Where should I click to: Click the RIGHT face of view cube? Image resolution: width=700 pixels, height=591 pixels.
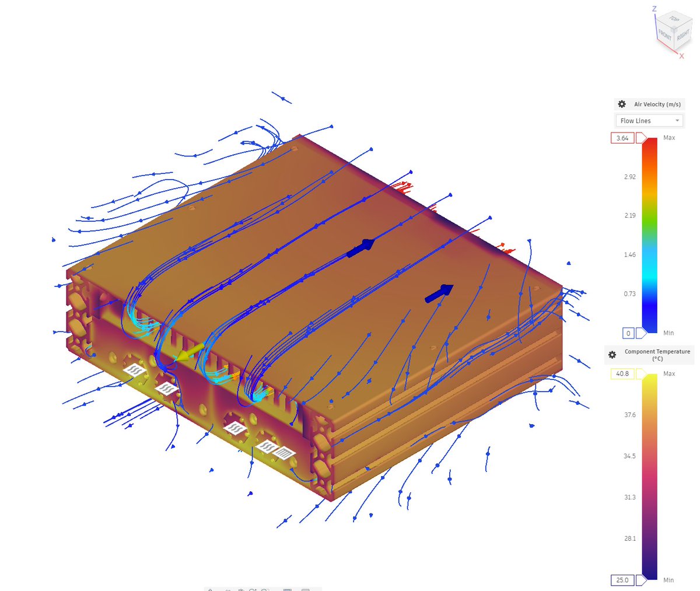[x=682, y=36]
